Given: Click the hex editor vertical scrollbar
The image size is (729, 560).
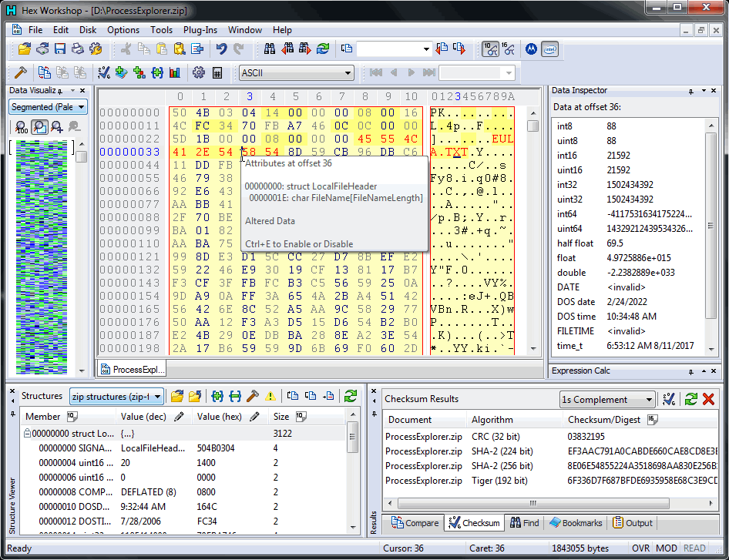Looking at the screenshot, I should click(531, 231).
